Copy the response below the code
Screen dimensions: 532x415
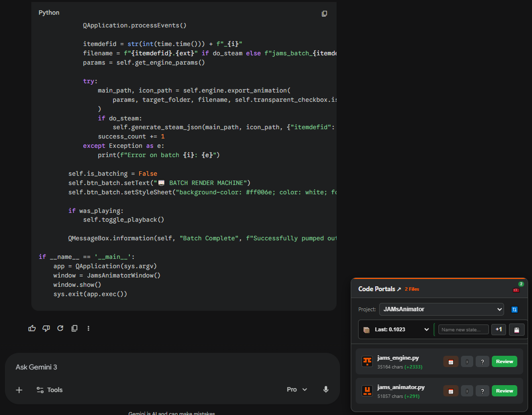(x=74, y=328)
